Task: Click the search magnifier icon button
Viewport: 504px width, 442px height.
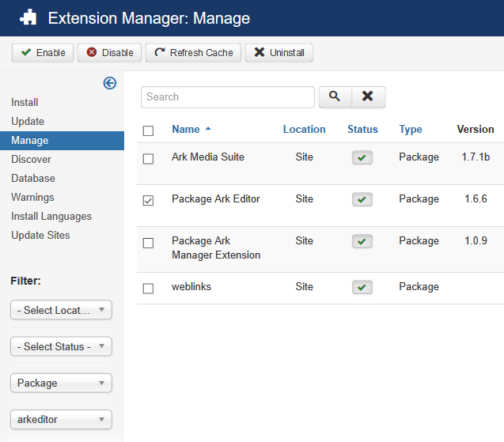Action: pos(335,96)
